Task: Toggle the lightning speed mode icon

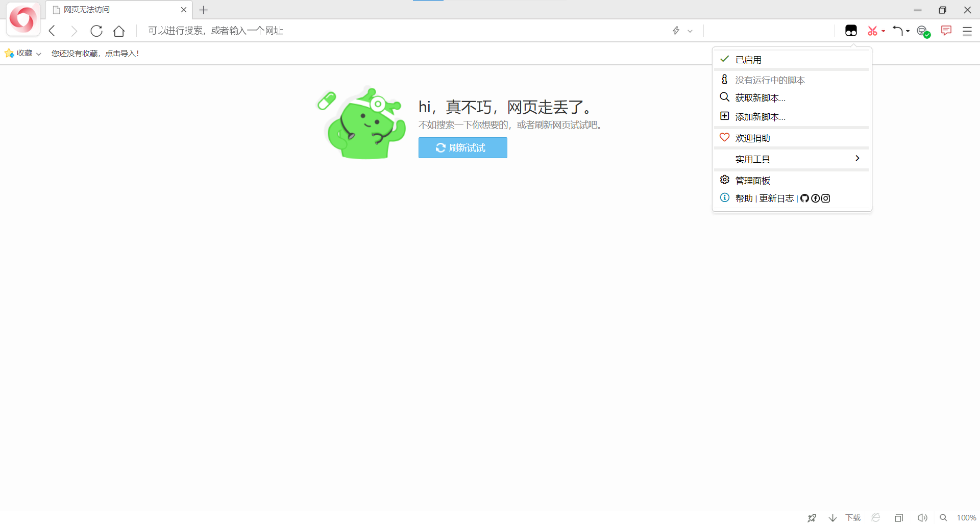Action: tap(676, 31)
